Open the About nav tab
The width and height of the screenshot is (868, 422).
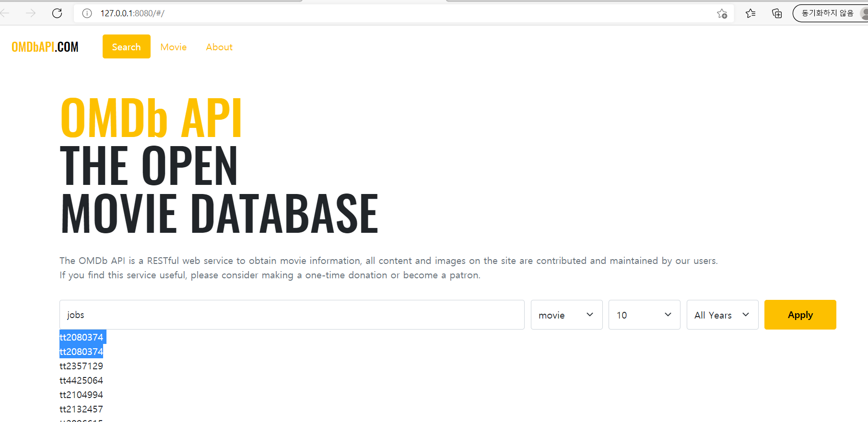219,47
